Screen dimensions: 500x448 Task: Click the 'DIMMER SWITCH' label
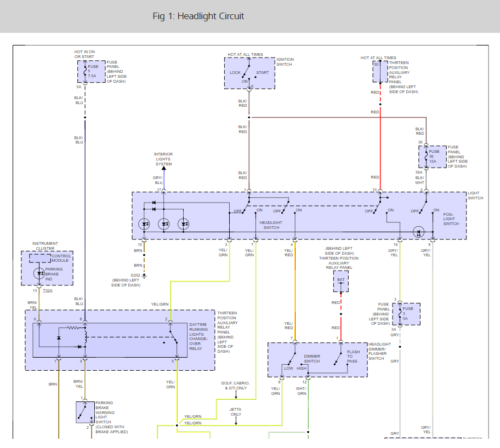tap(312, 359)
